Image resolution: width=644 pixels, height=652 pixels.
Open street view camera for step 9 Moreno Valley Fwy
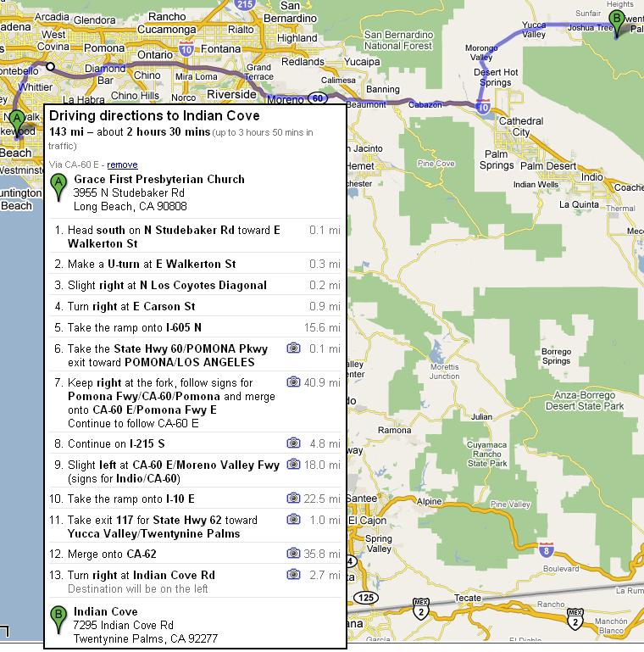point(293,464)
